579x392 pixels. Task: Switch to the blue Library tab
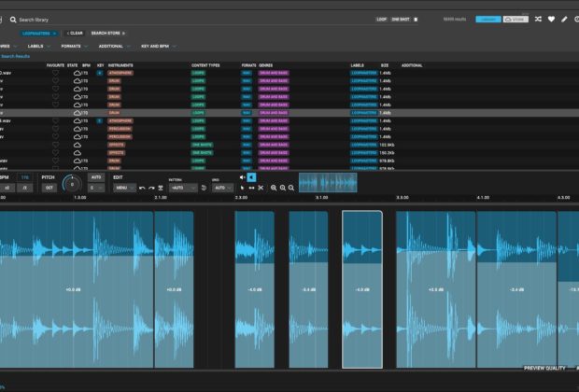click(488, 20)
